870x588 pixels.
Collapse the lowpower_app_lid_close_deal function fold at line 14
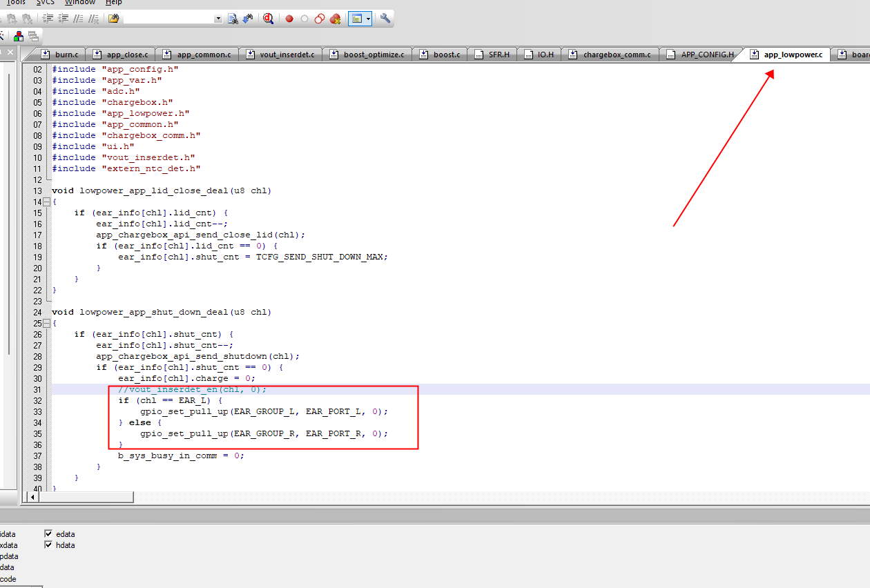46,202
